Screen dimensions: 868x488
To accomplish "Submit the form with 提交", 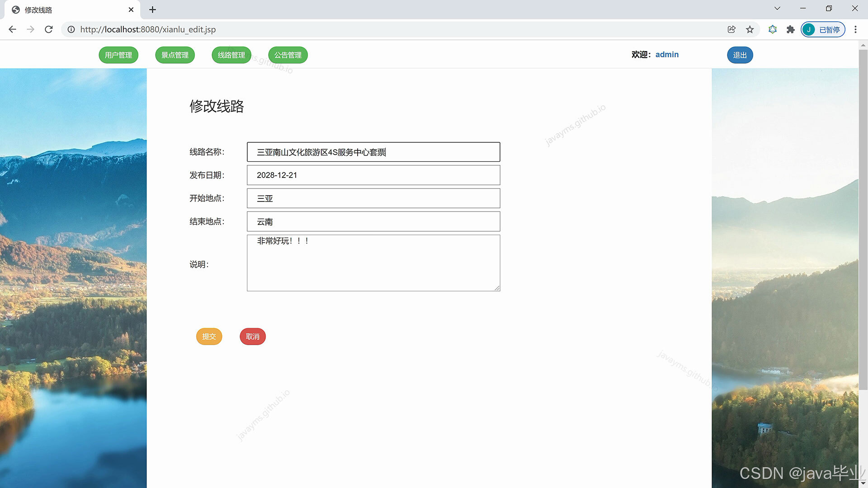I will coord(209,337).
